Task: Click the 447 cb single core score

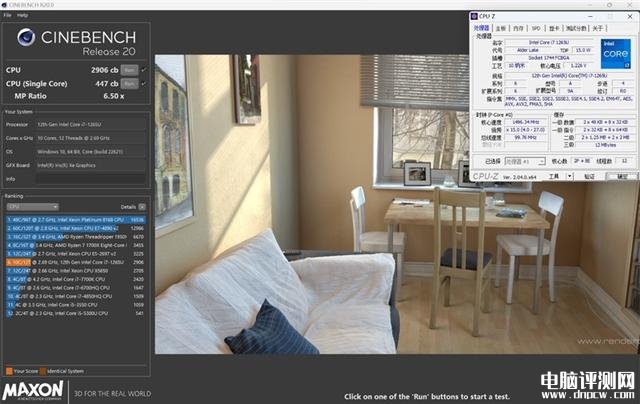Action: click(x=107, y=84)
